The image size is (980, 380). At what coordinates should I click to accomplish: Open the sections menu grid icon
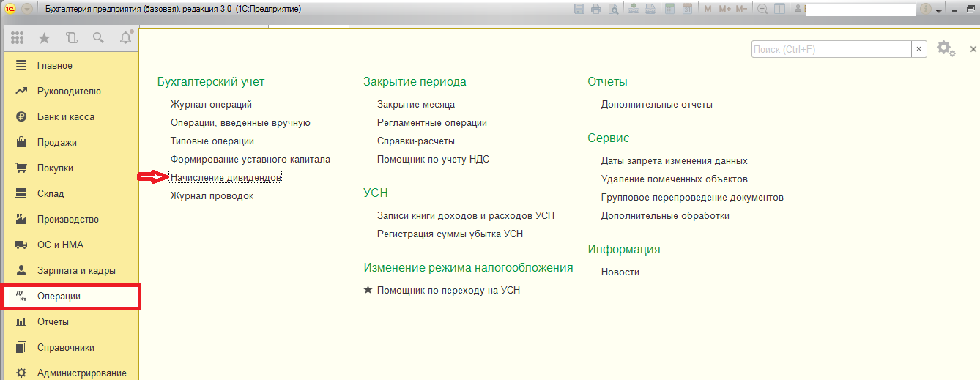click(17, 38)
